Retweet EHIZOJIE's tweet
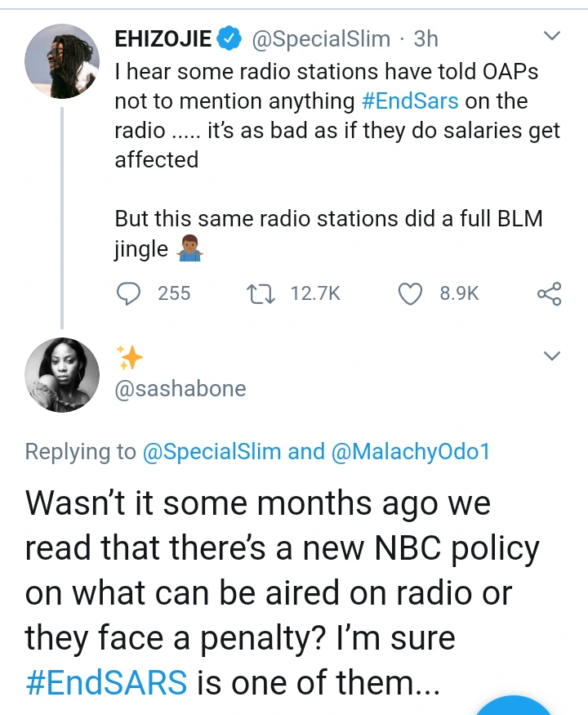This screenshot has height=715, width=588. click(x=259, y=293)
